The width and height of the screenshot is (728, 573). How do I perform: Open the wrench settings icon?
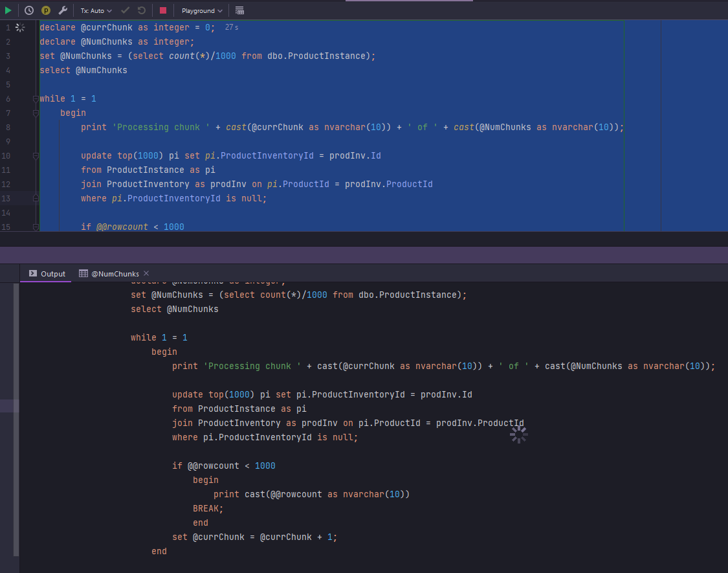pyautogui.click(x=63, y=10)
